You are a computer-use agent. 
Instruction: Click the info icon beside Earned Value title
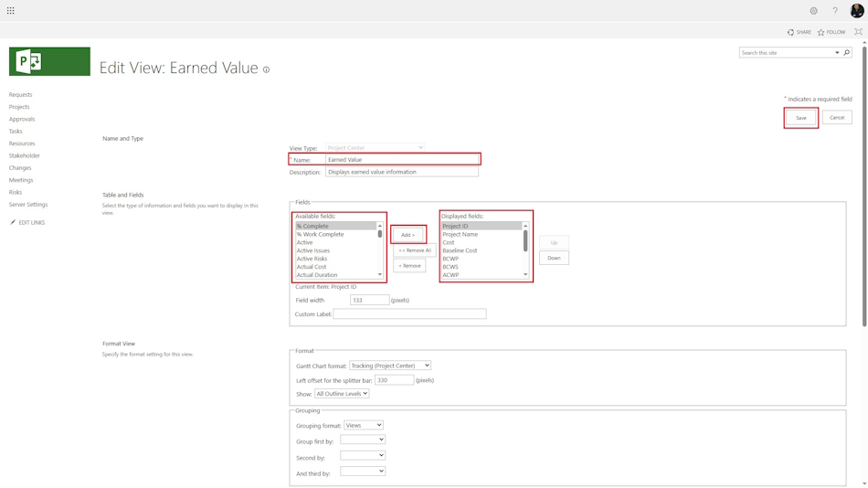click(266, 69)
